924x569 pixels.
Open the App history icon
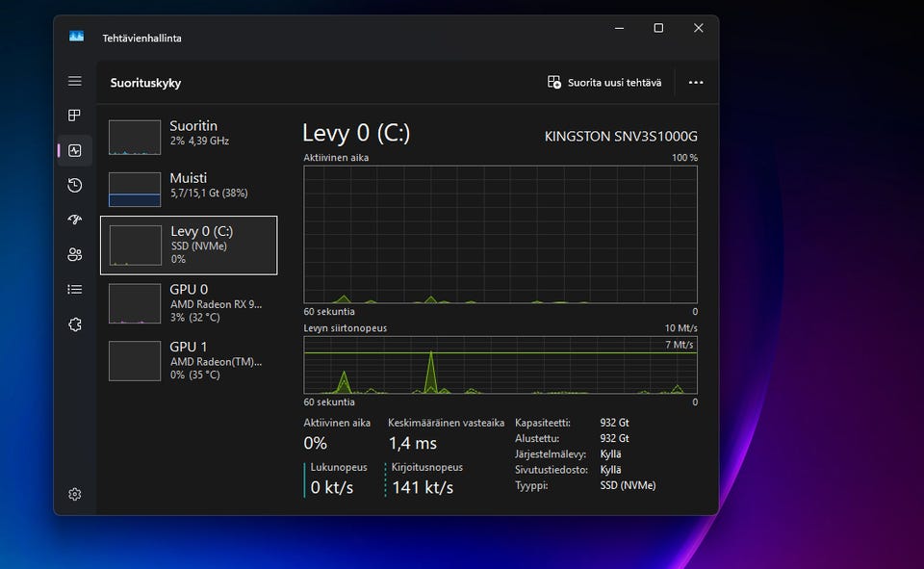coord(75,185)
